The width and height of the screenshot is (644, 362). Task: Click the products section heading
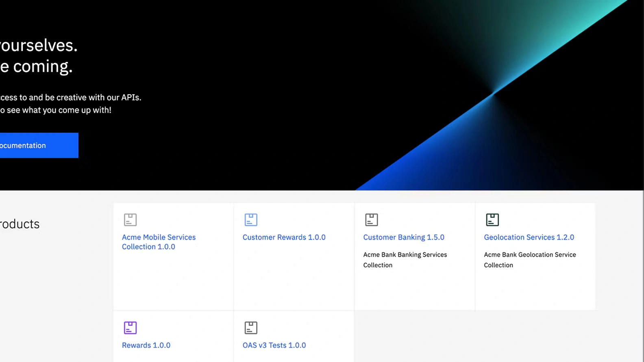click(x=20, y=224)
